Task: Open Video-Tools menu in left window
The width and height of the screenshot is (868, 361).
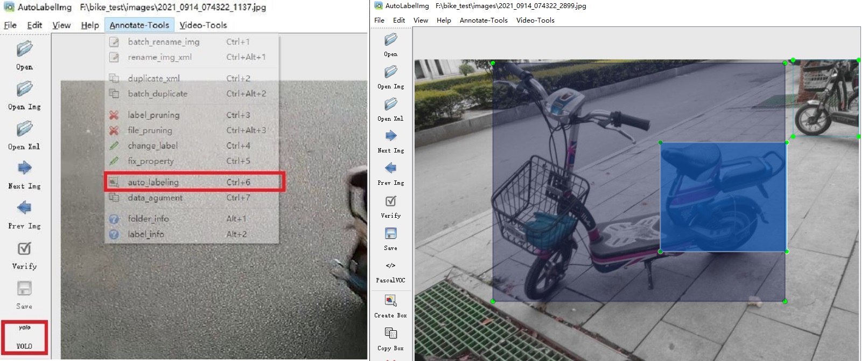Action: tap(203, 25)
